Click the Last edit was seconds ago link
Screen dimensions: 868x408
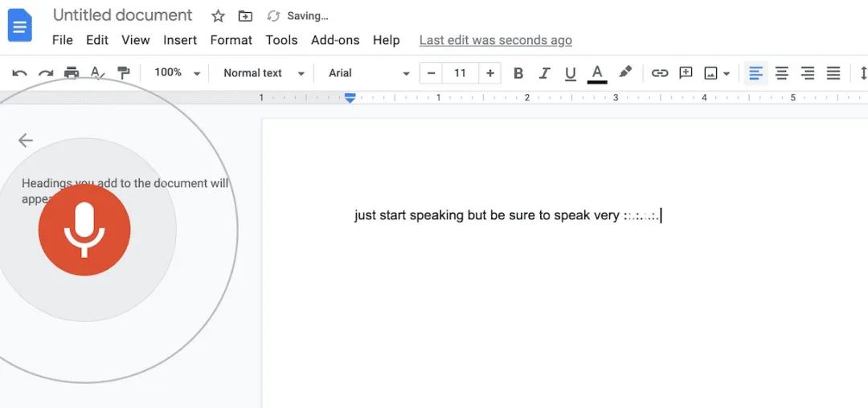click(495, 40)
